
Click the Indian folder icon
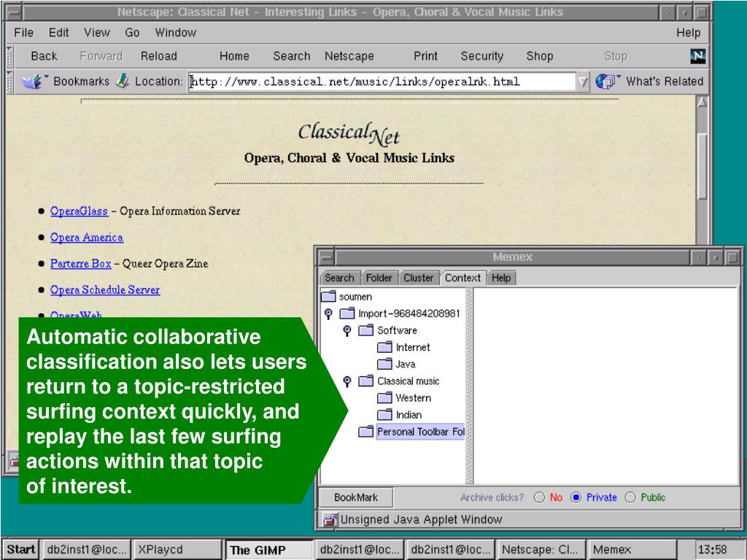click(384, 415)
